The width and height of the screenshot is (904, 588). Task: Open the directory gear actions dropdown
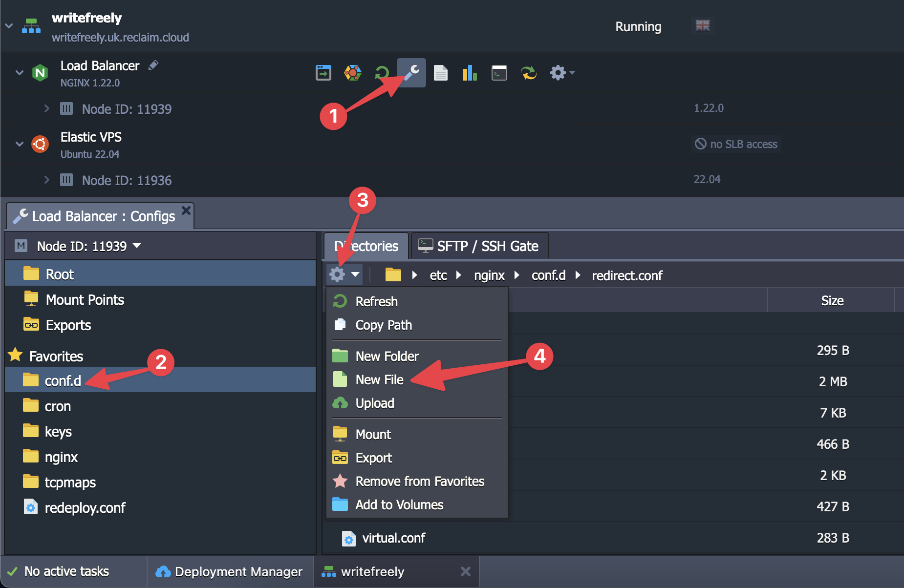tap(344, 274)
